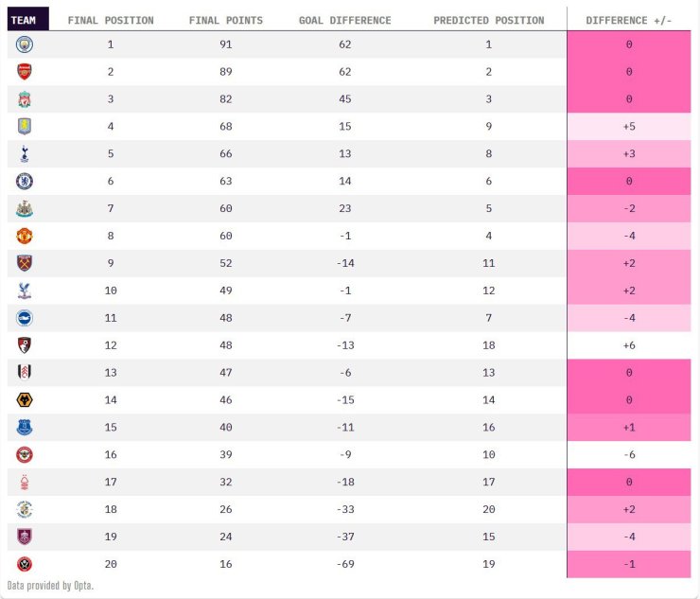Click the Data provided by Opta text
Image resolution: width=700 pixels, height=599 pixels.
coord(50,585)
